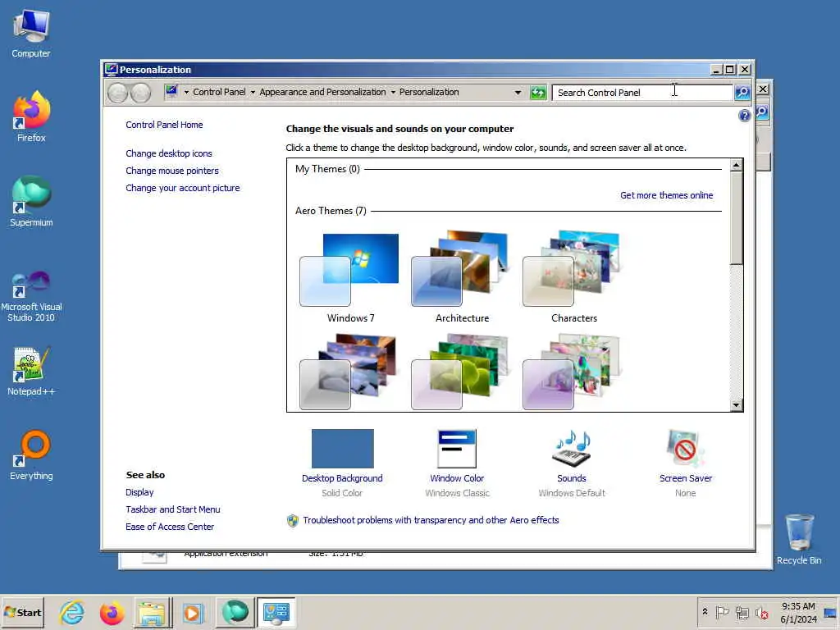
Task: Expand the root arrow before Control Panel breadcrumb
Action: pyautogui.click(x=186, y=92)
